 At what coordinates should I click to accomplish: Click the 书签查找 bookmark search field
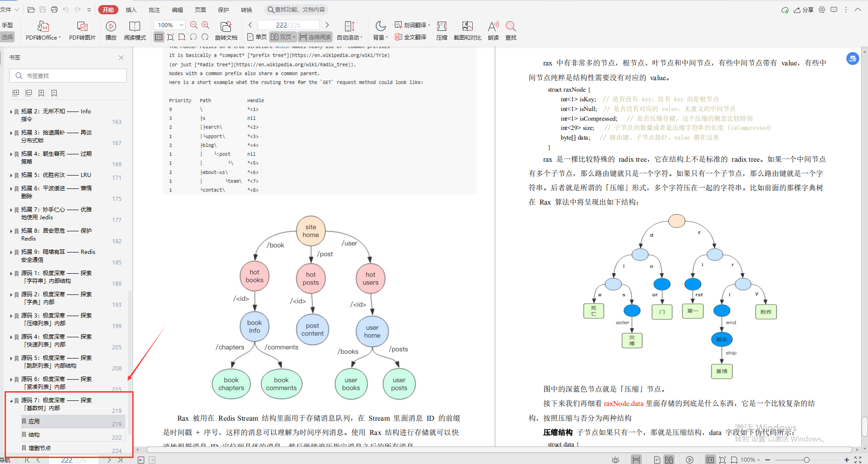click(68, 76)
